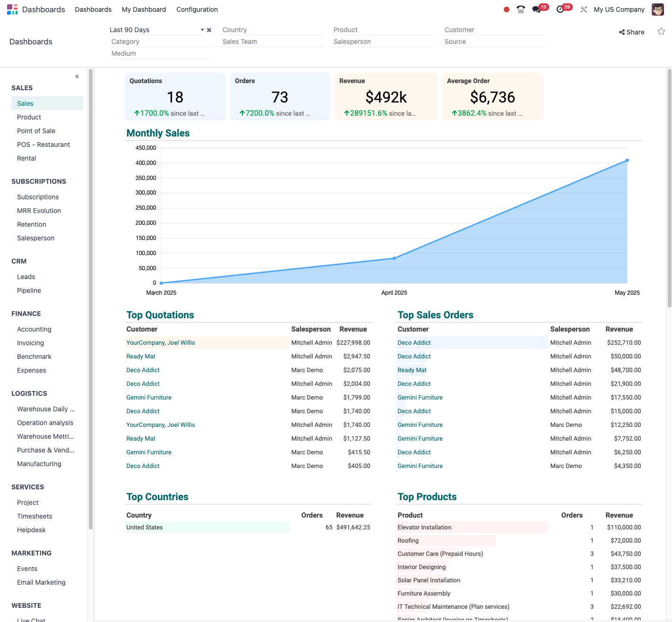Open the Configuration menu
This screenshot has width=672, height=622.
click(197, 9)
